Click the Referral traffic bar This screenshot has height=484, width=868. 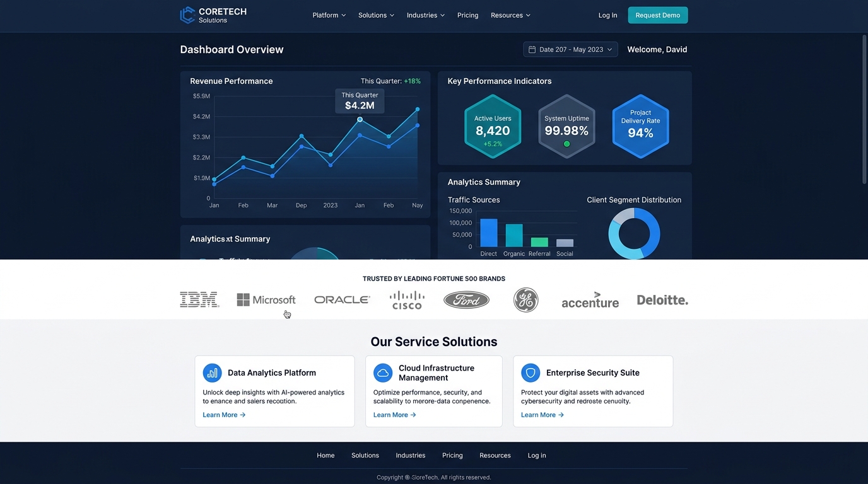pyautogui.click(x=539, y=242)
